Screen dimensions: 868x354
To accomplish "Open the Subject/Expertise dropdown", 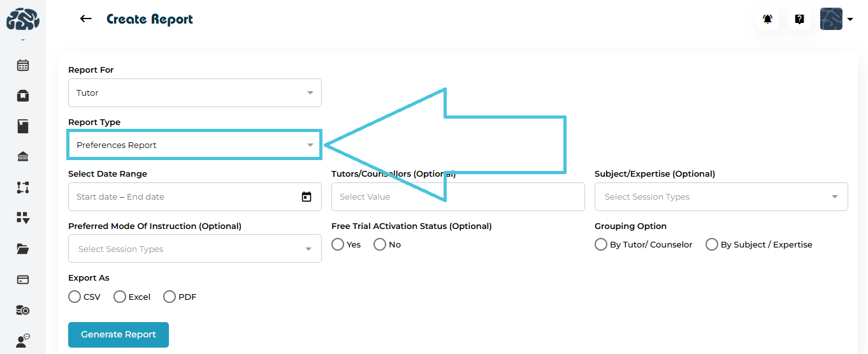I will pyautogui.click(x=721, y=197).
